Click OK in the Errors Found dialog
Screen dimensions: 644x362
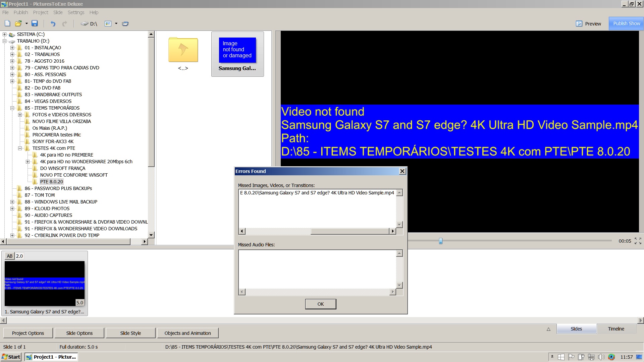320,304
